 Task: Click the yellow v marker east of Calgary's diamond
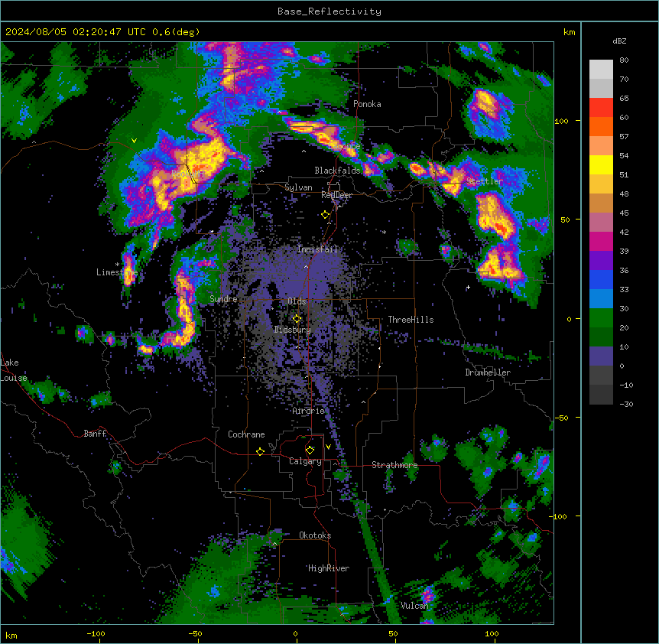pos(328,447)
